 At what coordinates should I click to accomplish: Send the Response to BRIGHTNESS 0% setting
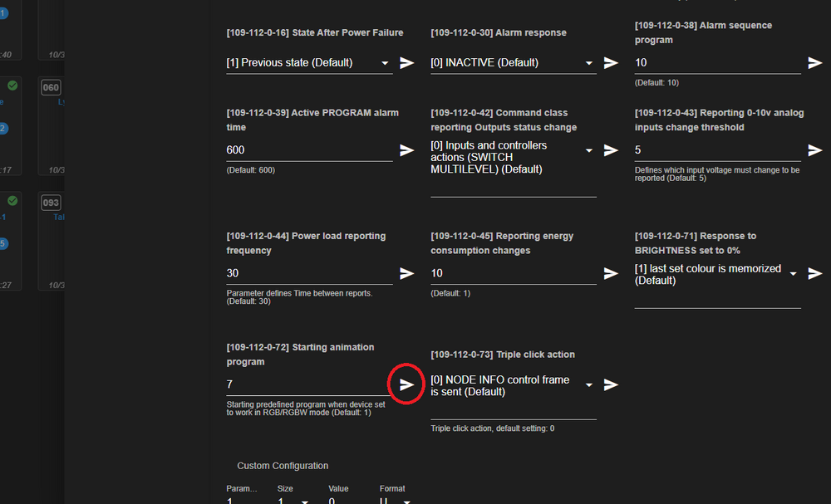click(x=814, y=273)
